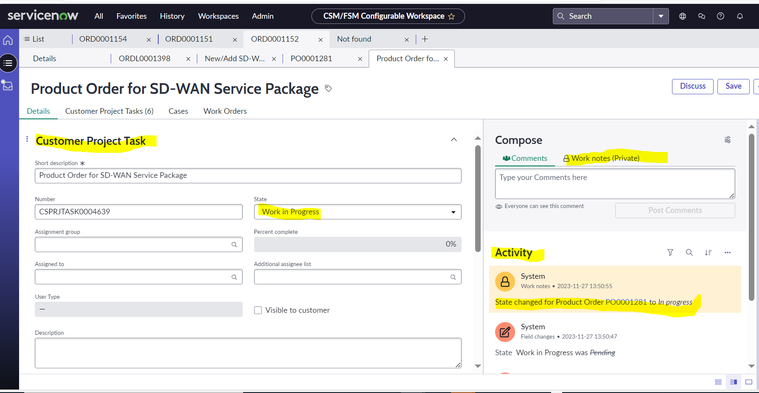This screenshot has height=393, width=759.
Task: Favorite the CSM/FSM Configurable Workspace star
Action: [x=452, y=16]
